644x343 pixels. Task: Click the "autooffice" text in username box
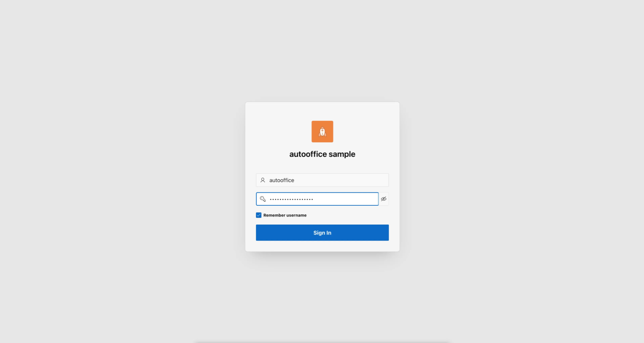(x=282, y=180)
